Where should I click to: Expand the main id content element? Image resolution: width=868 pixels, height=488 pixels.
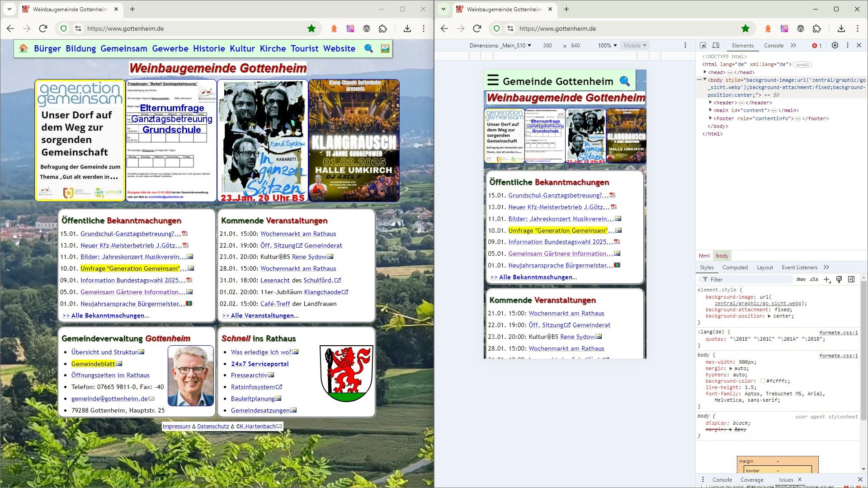pos(711,110)
